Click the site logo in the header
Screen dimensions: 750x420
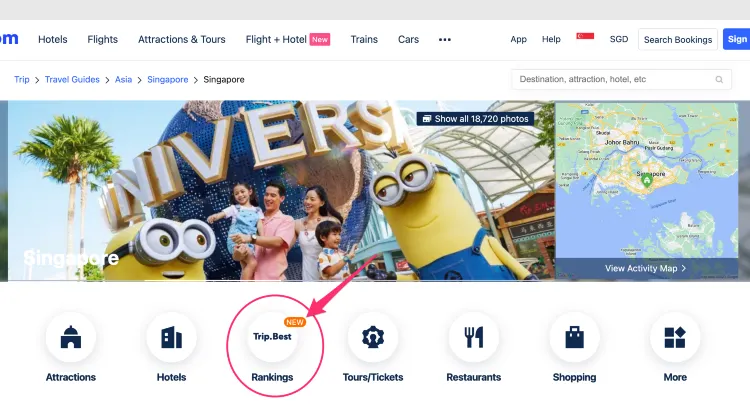tap(9, 39)
